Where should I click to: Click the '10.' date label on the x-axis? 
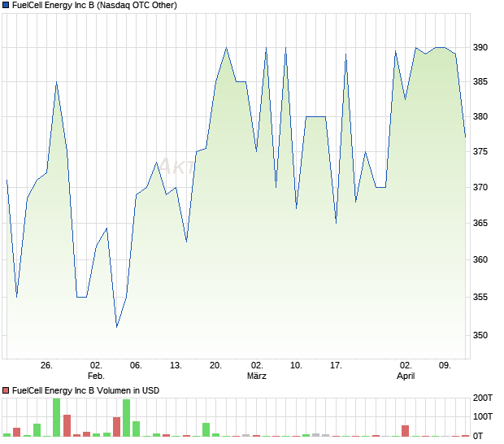[x=296, y=366]
